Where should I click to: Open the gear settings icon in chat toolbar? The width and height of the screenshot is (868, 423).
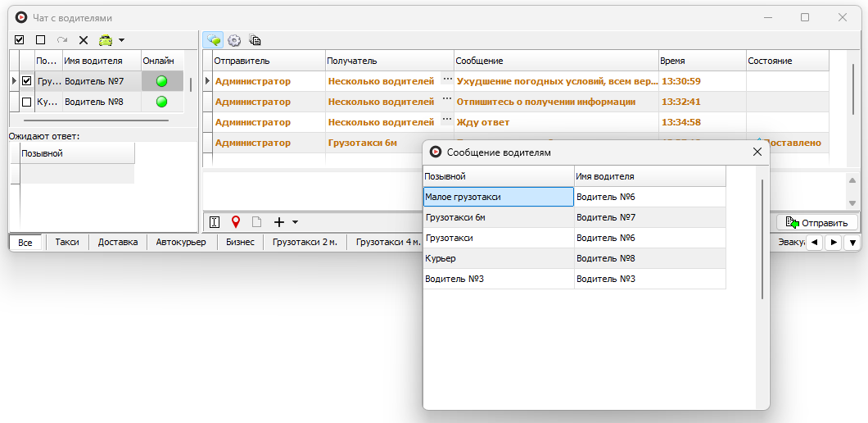click(234, 40)
